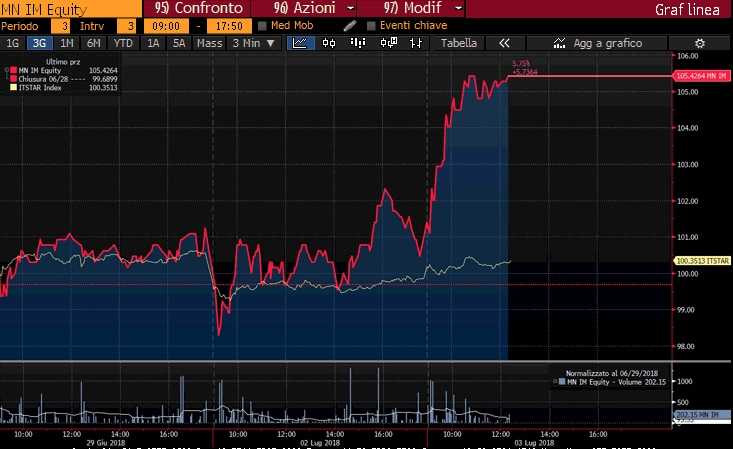Screen dimensions: 733x449
Task: Select the YTD period tab
Action: pos(123,43)
